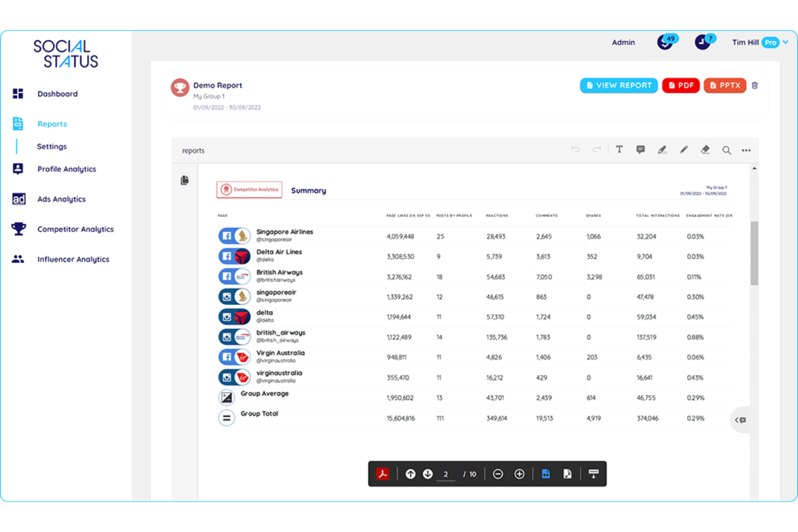Click the Social Status logo
Image resolution: width=798 pixels, height=532 pixels.
pos(66,54)
